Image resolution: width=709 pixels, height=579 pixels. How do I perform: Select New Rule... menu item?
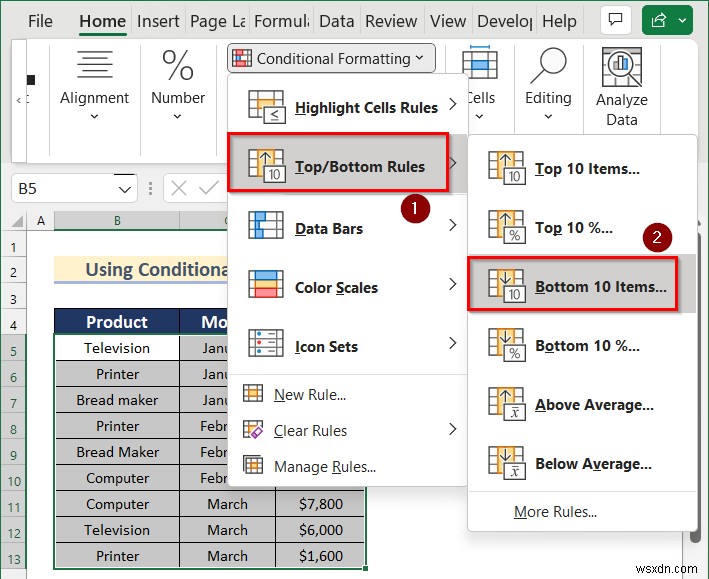point(347,394)
